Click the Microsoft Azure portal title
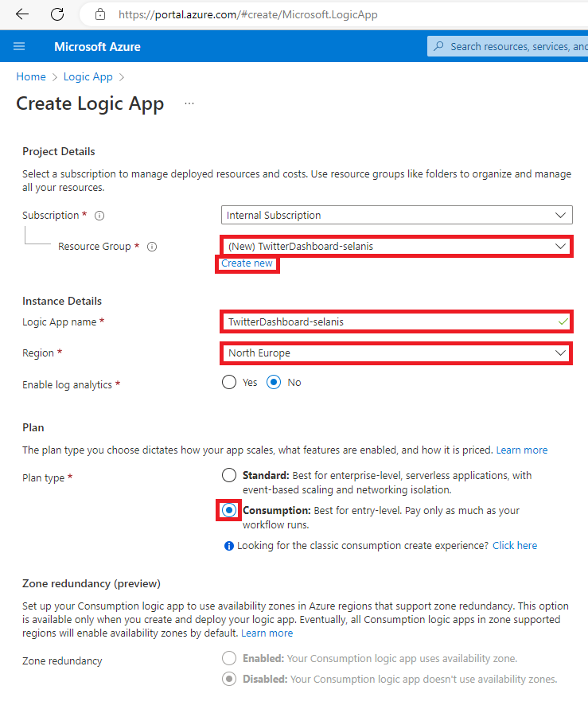The width and height of the screenshot is (588, 713). click(x=97, y=47)
